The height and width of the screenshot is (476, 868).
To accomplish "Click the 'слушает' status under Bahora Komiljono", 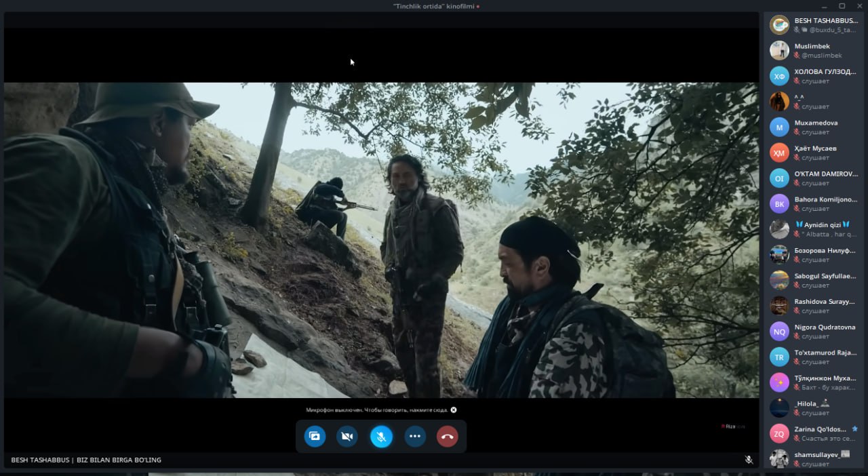I will [815, 209].
